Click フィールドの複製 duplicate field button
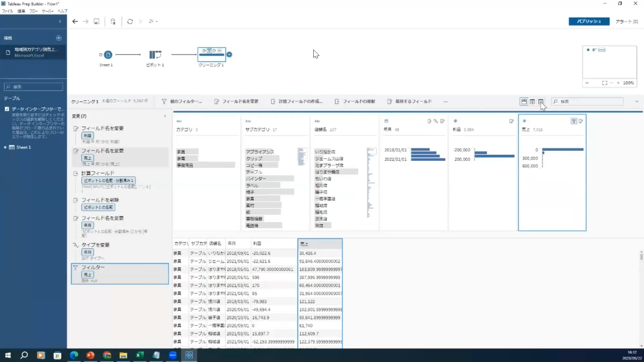The height and width of the screenshot is (362, 644). [355, 102]
